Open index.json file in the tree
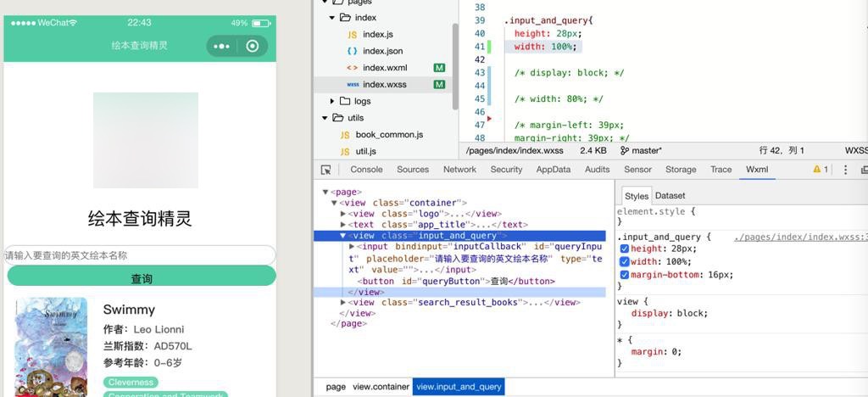This screenshot has height=397, width=868. click(382, 51)
